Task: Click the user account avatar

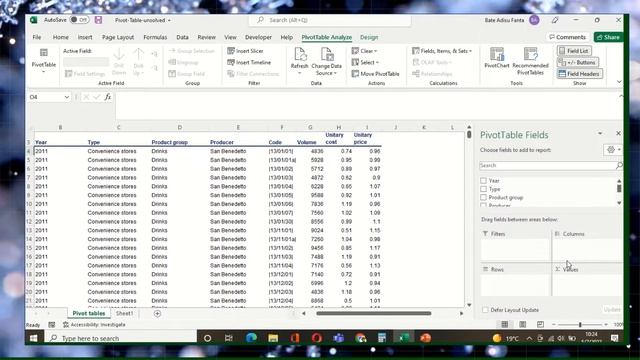Action: 534,20
